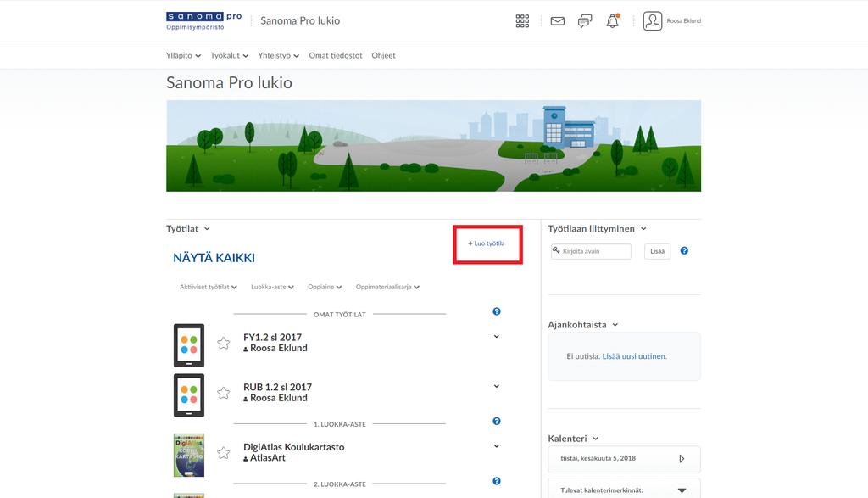This screenshot has width=868, height=498.
Task: Open the mail envelope messages icon
Action: [x=558, y=21]
